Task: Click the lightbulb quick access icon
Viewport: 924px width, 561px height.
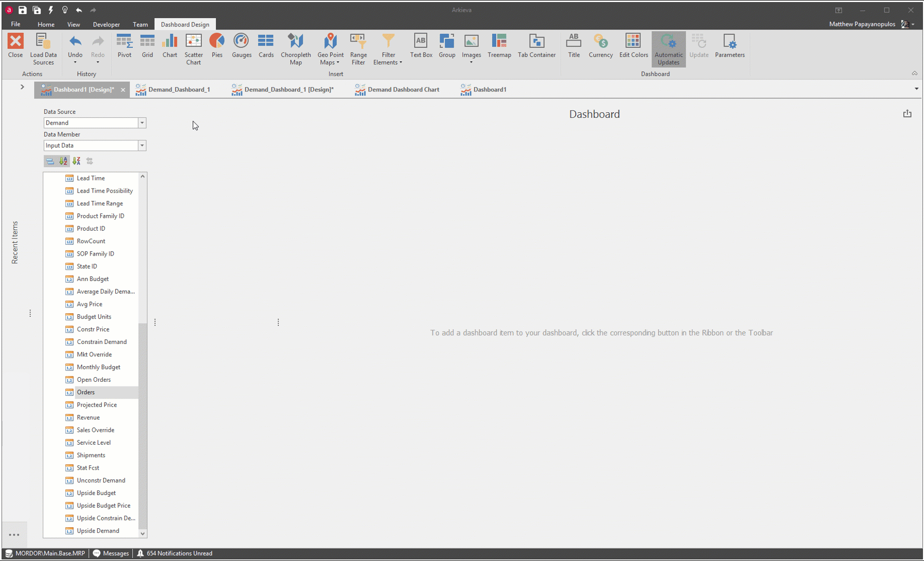Action: click(x=65, y=10)
